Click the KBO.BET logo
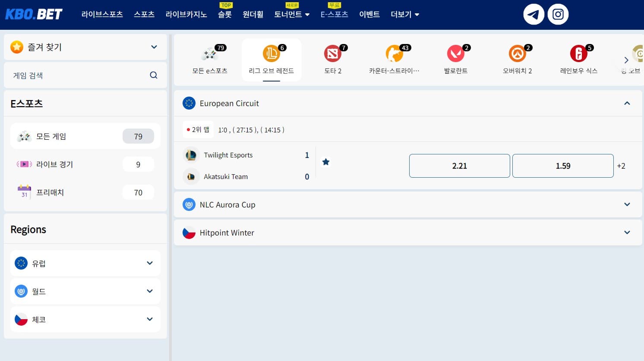This screenshot has height=361, width=644. [x=34, y=14]
